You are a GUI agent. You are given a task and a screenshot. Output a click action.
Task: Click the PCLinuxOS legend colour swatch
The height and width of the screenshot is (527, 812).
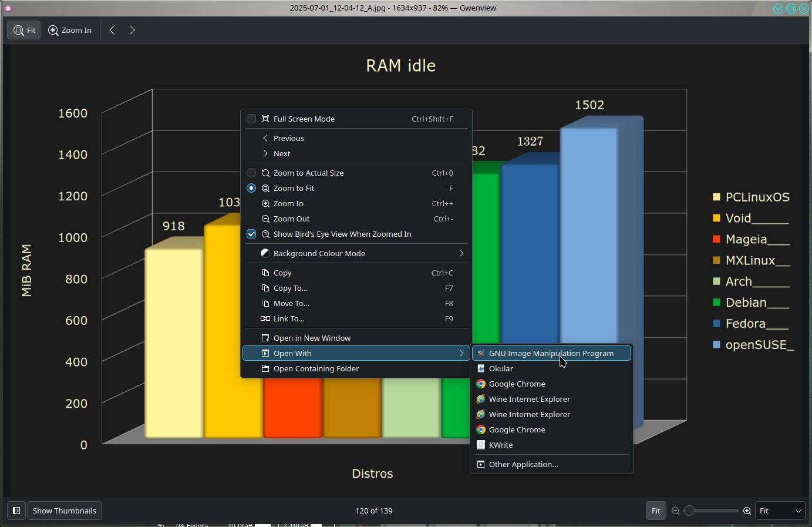click(716, 197)
